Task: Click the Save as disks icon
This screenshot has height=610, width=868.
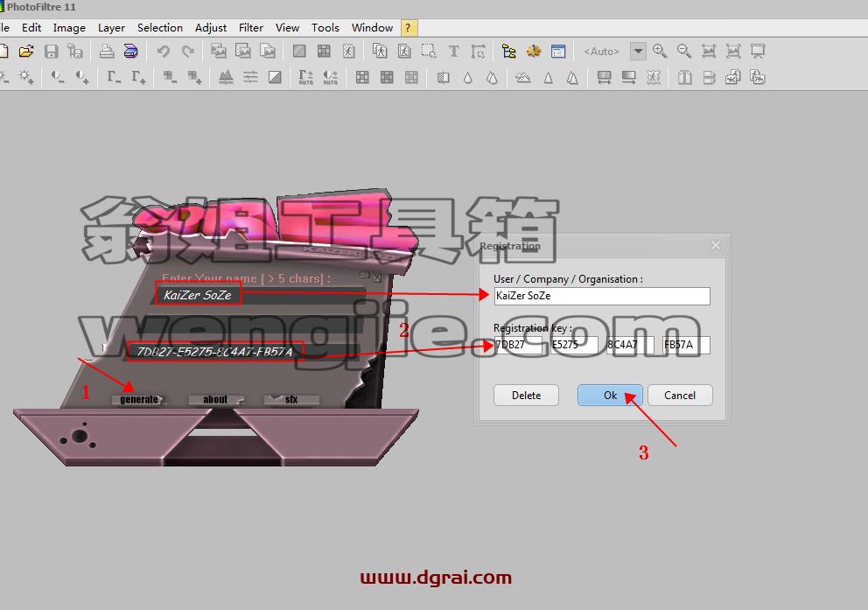Action: point(74,52)
